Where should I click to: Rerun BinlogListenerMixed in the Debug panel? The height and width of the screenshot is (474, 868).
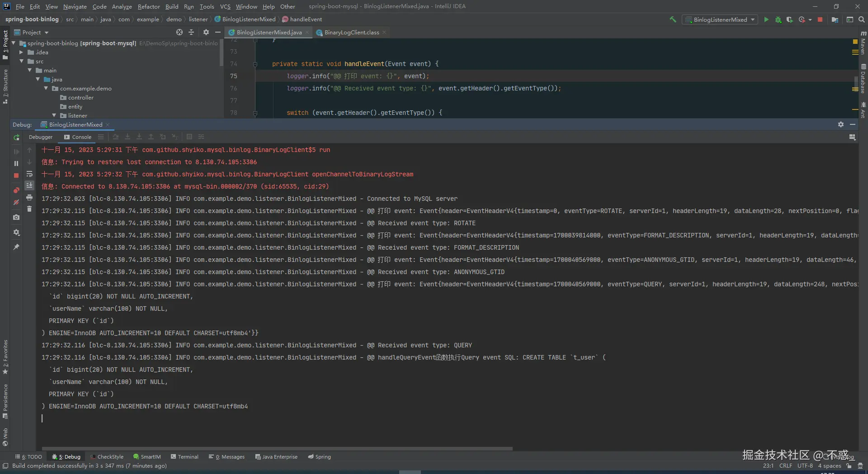17,137
